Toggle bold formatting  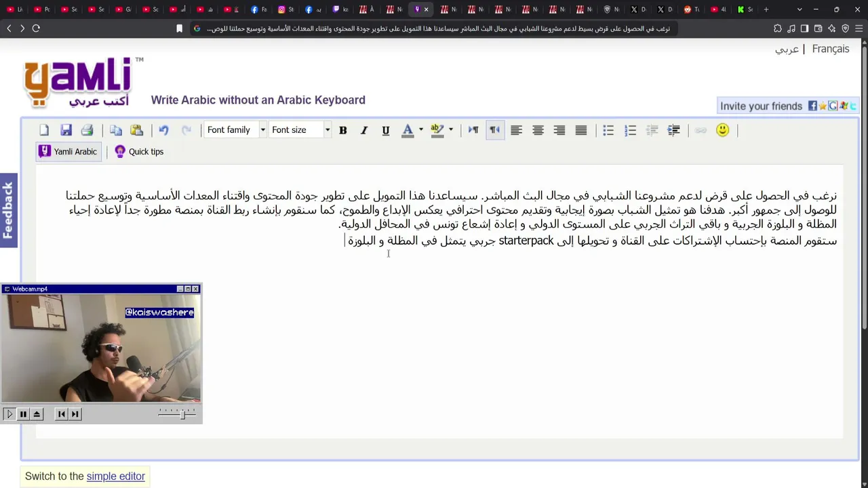342,130
